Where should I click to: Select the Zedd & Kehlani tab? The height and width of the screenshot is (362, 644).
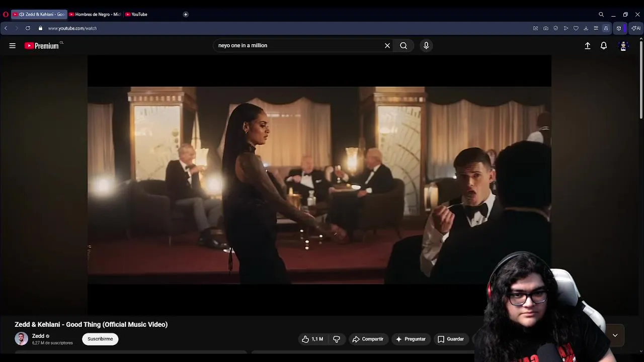point(39,15)
